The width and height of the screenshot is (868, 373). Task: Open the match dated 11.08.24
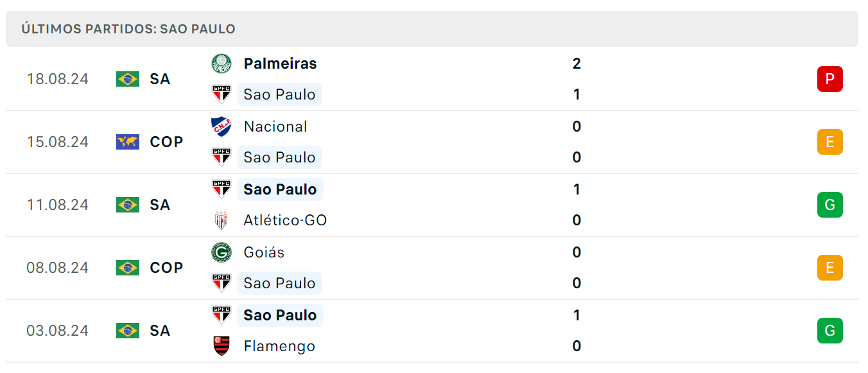432,205
